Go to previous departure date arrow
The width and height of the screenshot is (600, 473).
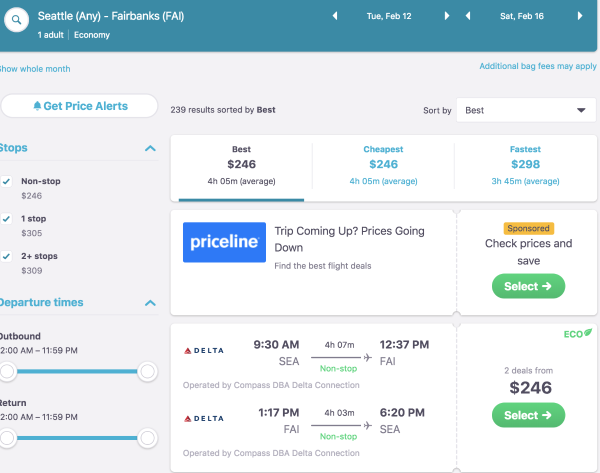pos(335,16)
